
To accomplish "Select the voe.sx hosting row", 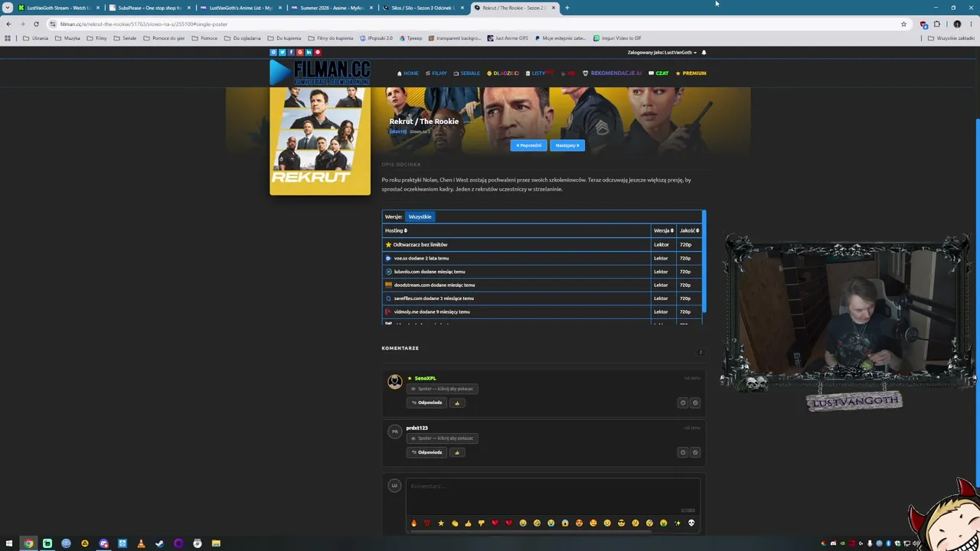I will click(542, 259).
